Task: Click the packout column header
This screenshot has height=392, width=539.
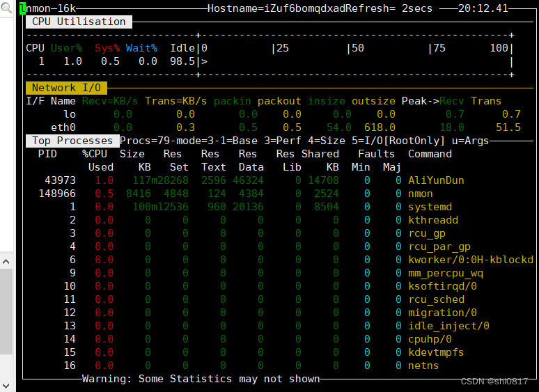Action: coord(279,101)
